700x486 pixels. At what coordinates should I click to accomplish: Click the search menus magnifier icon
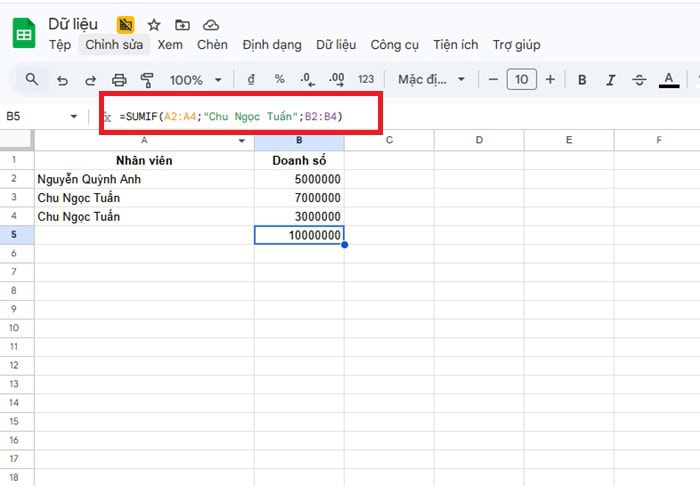click(x=32, y=79)
